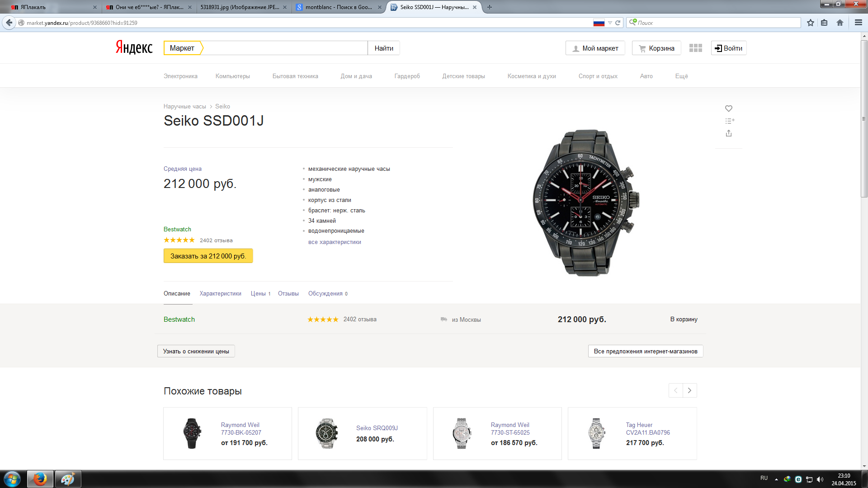Screen dimensions: 868x488
Task: Open the Обсуждения product tab
Action: point(328,294)
